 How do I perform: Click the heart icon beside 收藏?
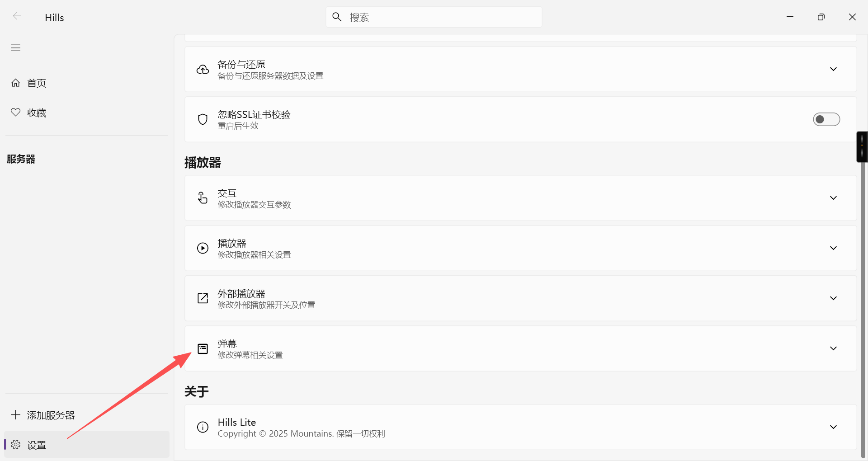pyautogui.click(x=16, y=113)
